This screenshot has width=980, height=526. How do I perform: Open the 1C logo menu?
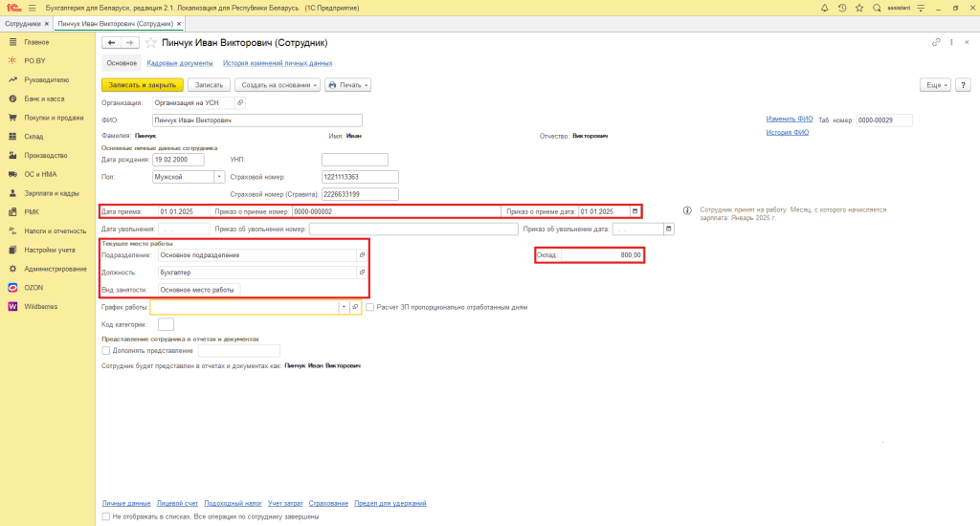click(x=13, y=8)
